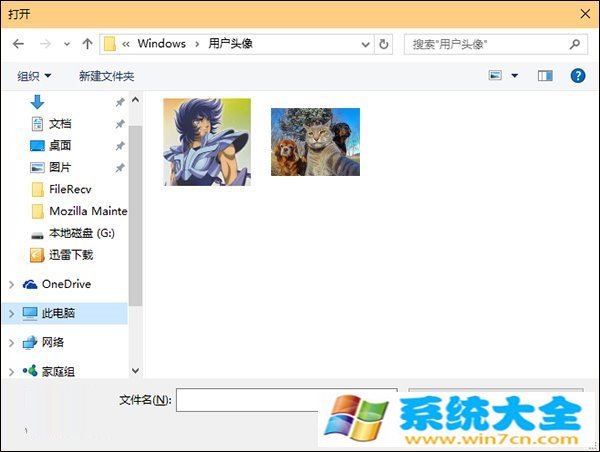Click the magnifier search icon
This screenshot has width=600, height=452.
574,44
